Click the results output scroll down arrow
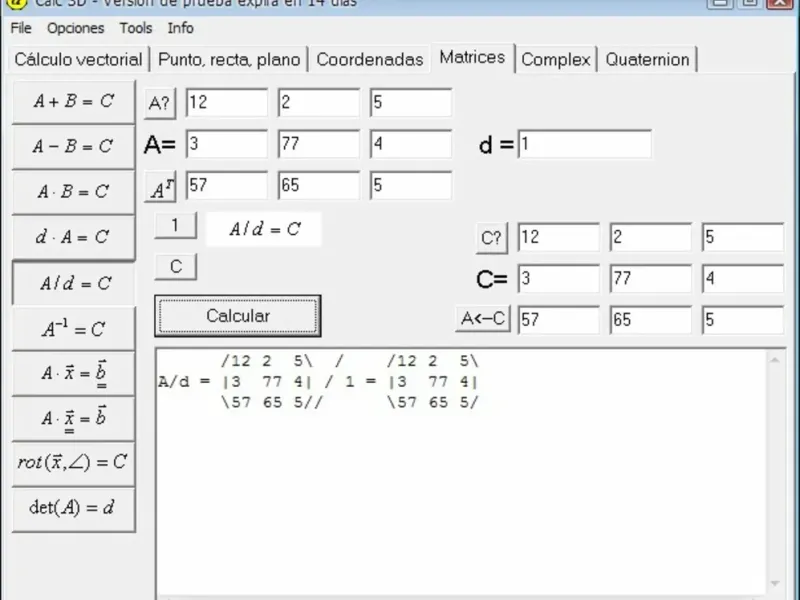This screenshot has width=800, height=600. click(774, 584)
